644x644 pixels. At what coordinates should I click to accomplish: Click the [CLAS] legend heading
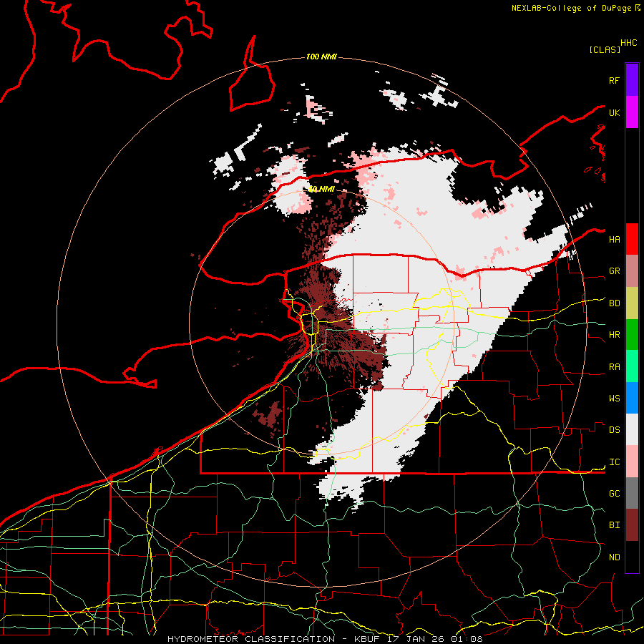[605, 49]
